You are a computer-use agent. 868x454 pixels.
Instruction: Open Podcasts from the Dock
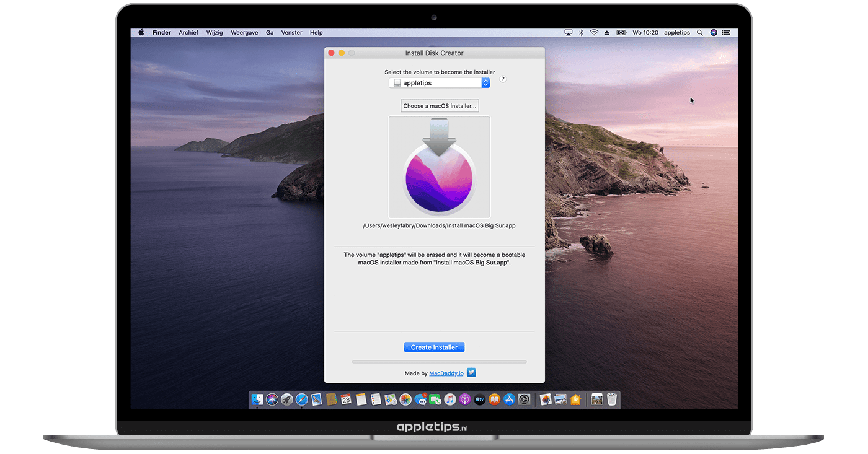tap(465, 399)
